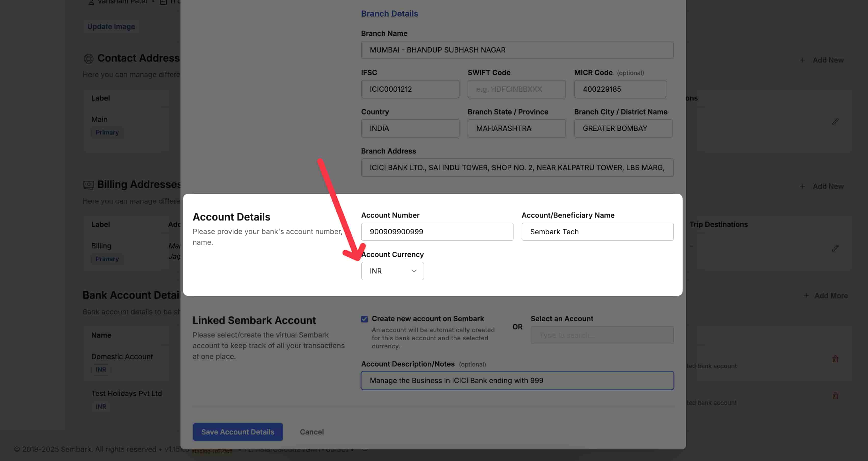Uncheck 'Create new account on Sembark'
The width and height of the screenshot is (868, 461).
coord(364,319)
